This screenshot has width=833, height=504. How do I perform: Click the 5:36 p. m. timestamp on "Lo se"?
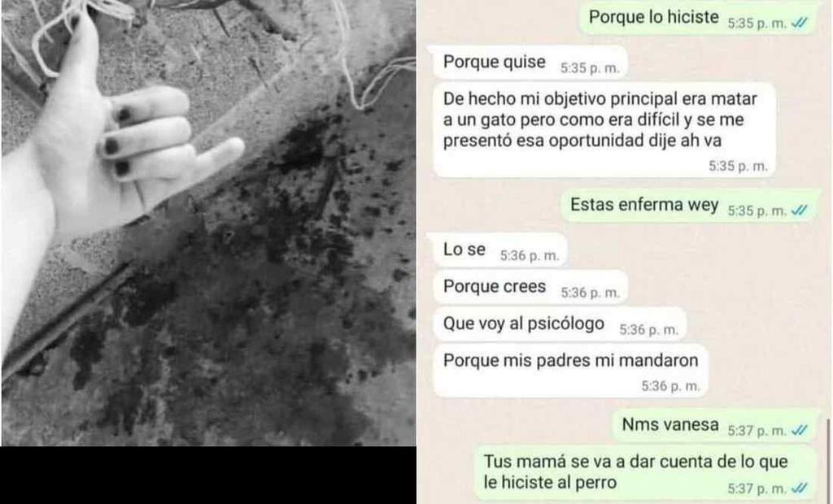click(529, 256)
